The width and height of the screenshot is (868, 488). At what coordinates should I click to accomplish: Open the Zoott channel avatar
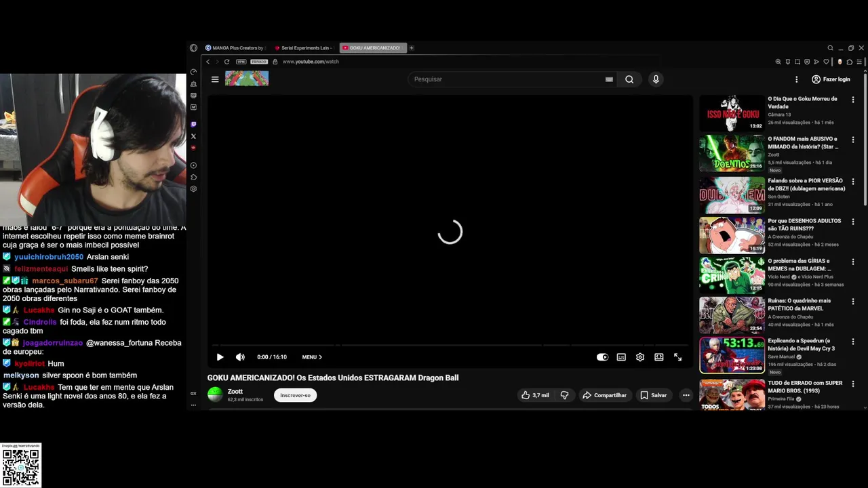tap(215, 394)
